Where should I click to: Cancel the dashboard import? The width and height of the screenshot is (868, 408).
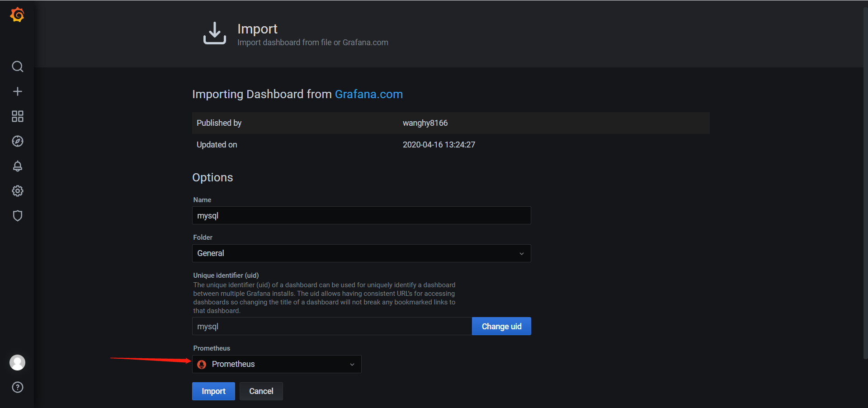[x=261, y=391]
